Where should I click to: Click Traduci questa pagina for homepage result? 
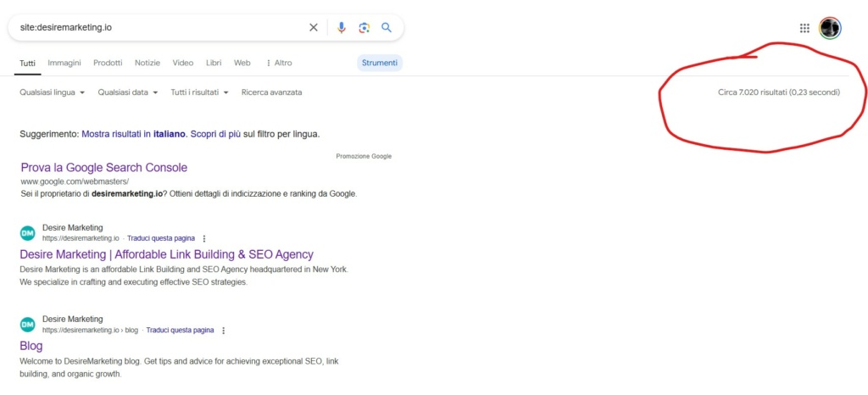tap(161, 238)
